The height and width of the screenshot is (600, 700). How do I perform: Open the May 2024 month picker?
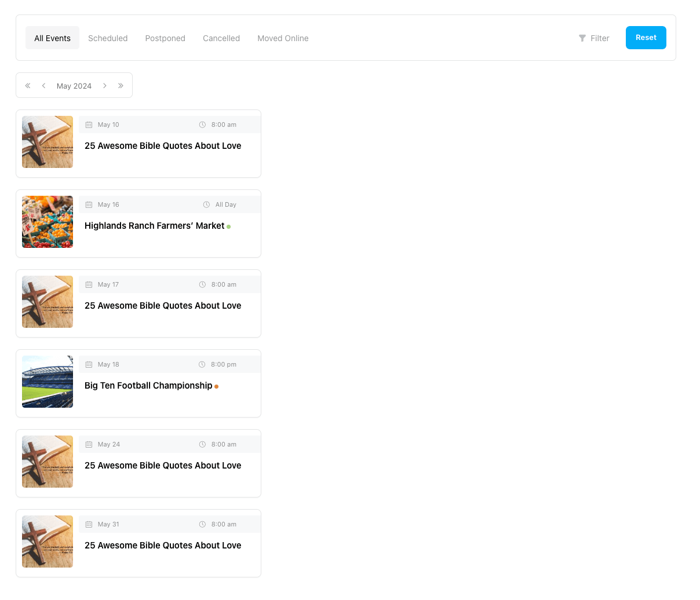tap(74, 86)
